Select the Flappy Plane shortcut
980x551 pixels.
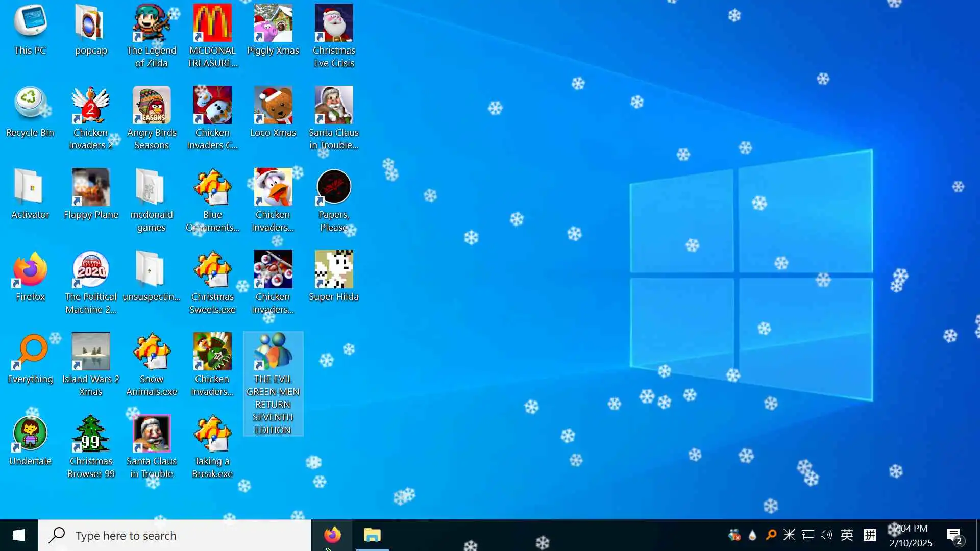(x=91, y=187)
